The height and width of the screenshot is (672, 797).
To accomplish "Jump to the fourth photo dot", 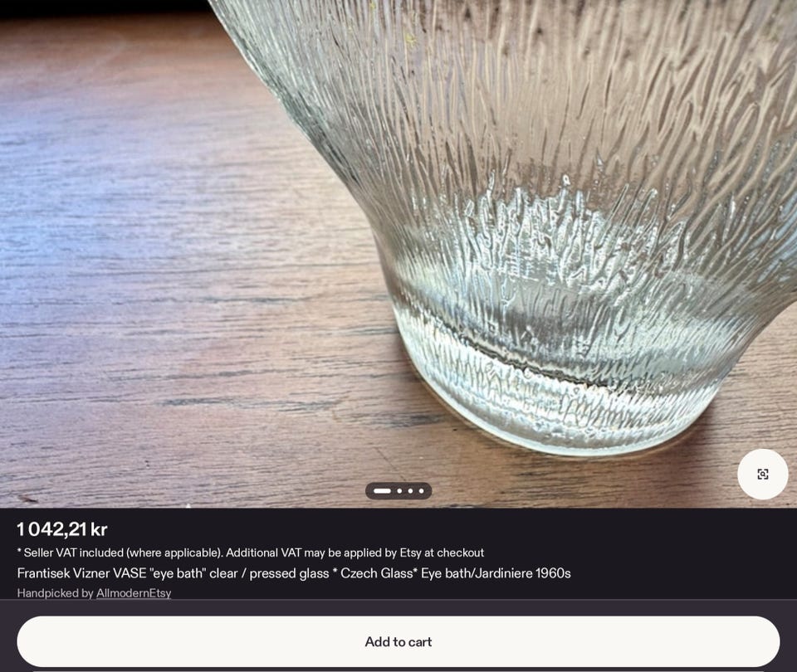I will tap(421, 490).
